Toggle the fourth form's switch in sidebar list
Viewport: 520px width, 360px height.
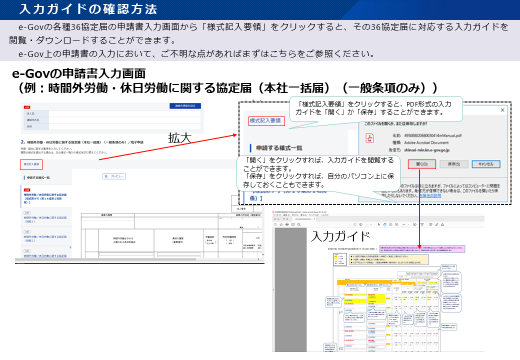click(27, 251)
